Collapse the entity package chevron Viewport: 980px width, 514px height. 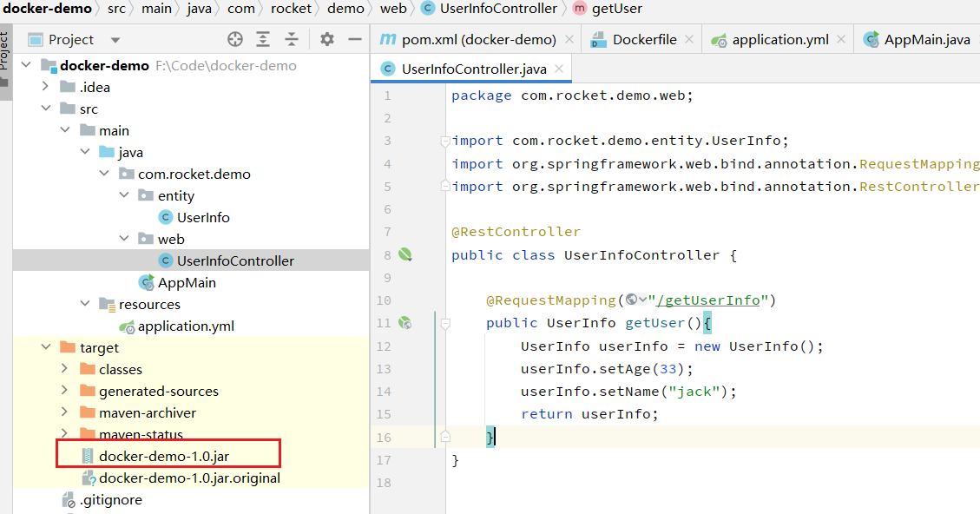(124, 195)
